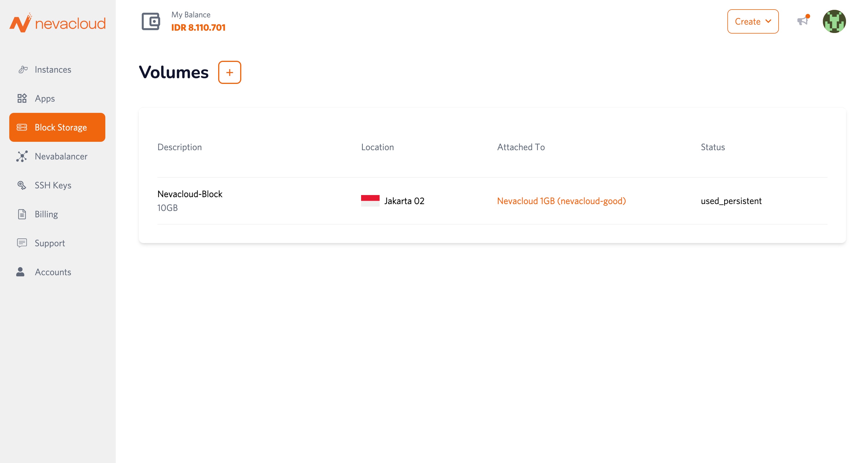Click the Nevabalancer network icon
This screenshot has width=868, height=463.
coord(22,156)
